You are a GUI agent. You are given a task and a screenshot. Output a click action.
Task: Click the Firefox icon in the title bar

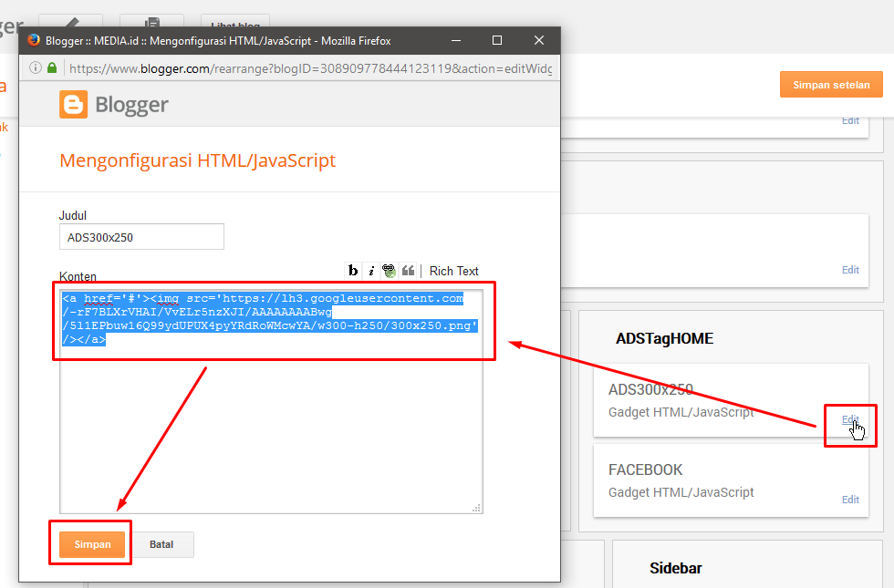click(x=34, y=40)
